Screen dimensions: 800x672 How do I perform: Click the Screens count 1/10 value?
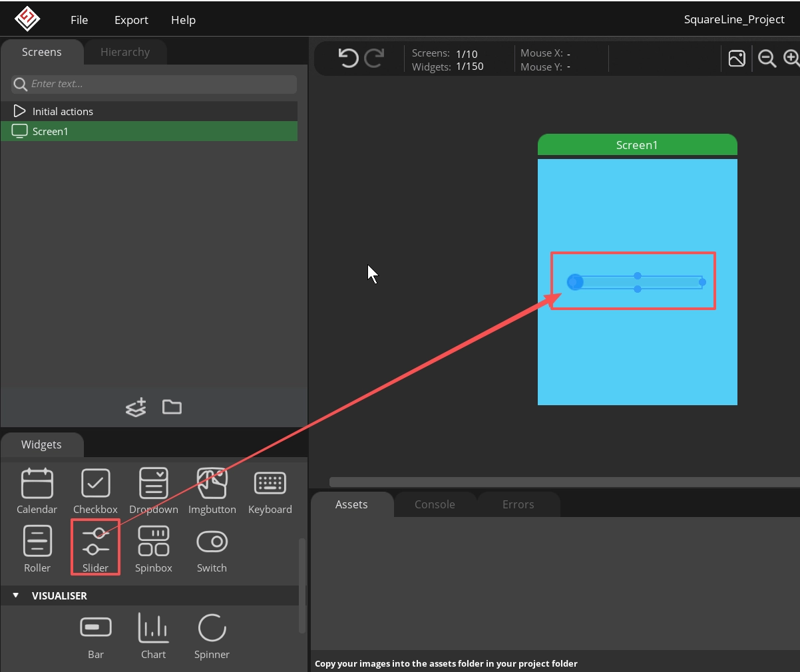(467, 54)
